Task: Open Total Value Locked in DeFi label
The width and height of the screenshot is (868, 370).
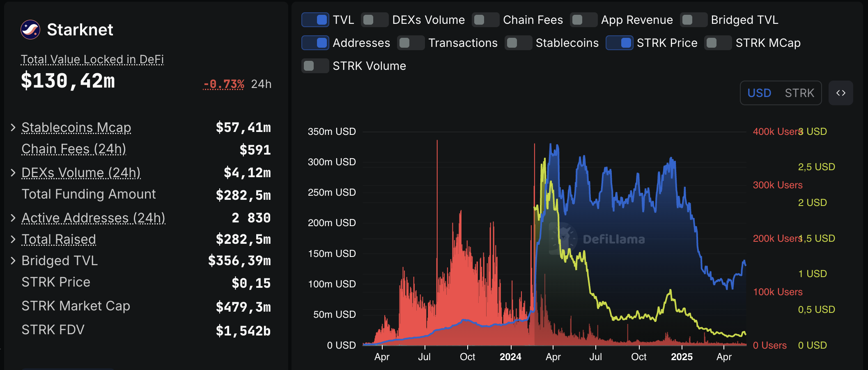Action: pos(92,59)
